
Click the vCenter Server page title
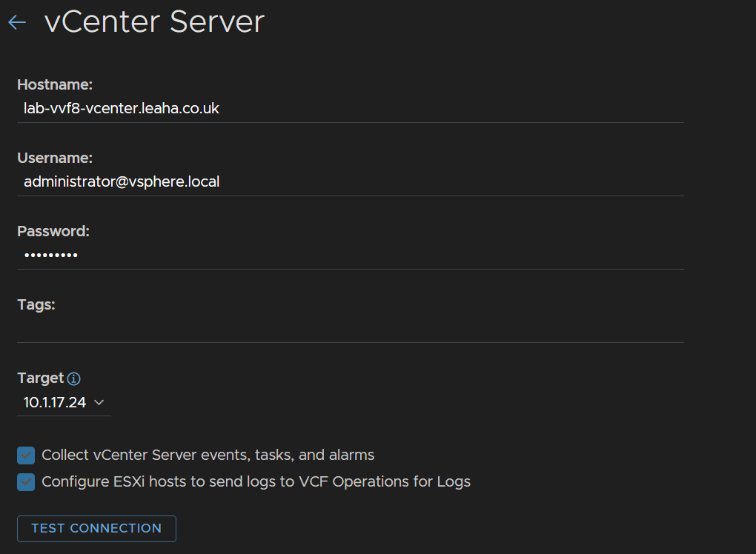pos(154,21)
